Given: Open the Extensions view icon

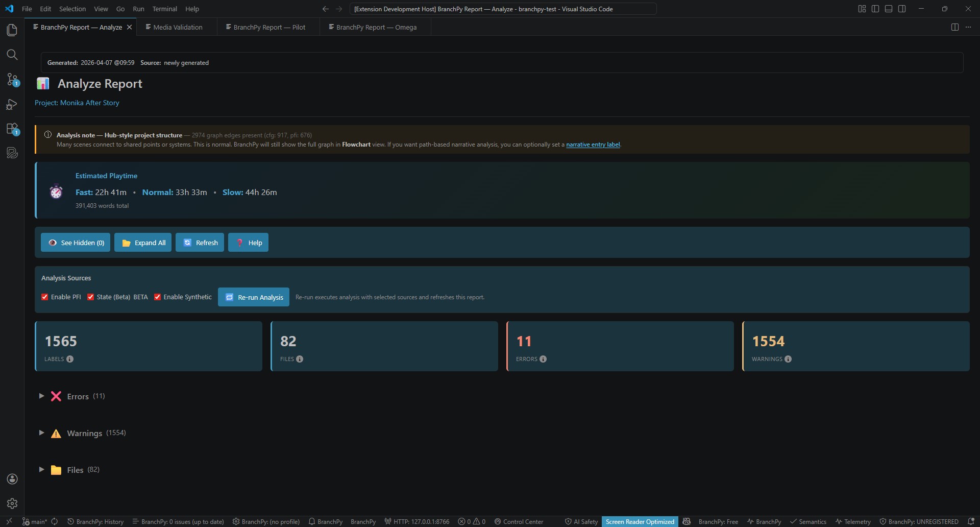Looking at the screenshot, I should (12, 129).
